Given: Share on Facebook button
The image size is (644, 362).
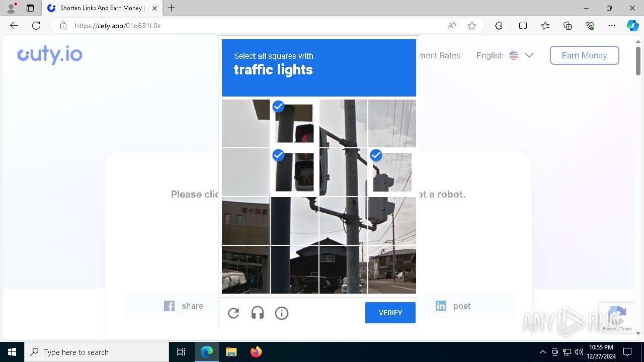Looking at the screenshot, I should click(x=184, y=306).
